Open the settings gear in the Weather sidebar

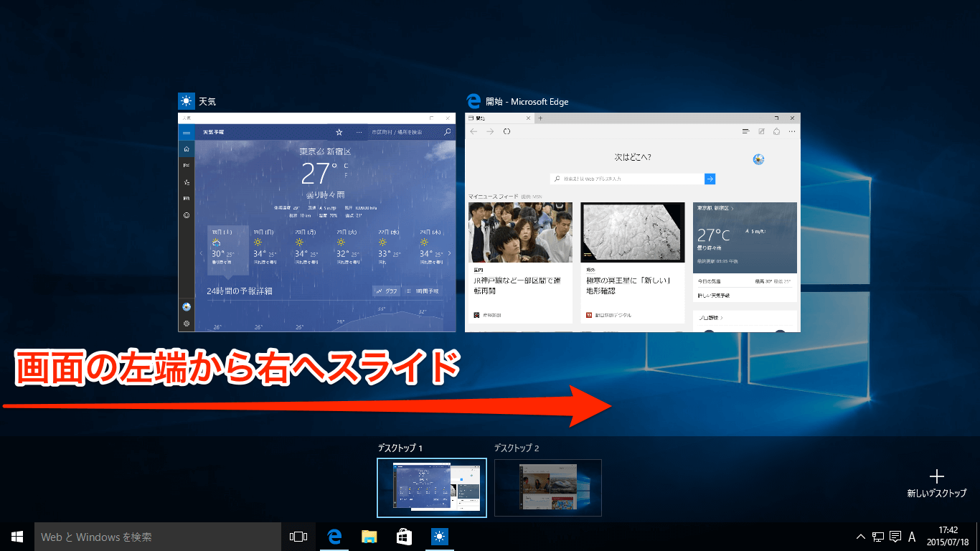point(187,324)
